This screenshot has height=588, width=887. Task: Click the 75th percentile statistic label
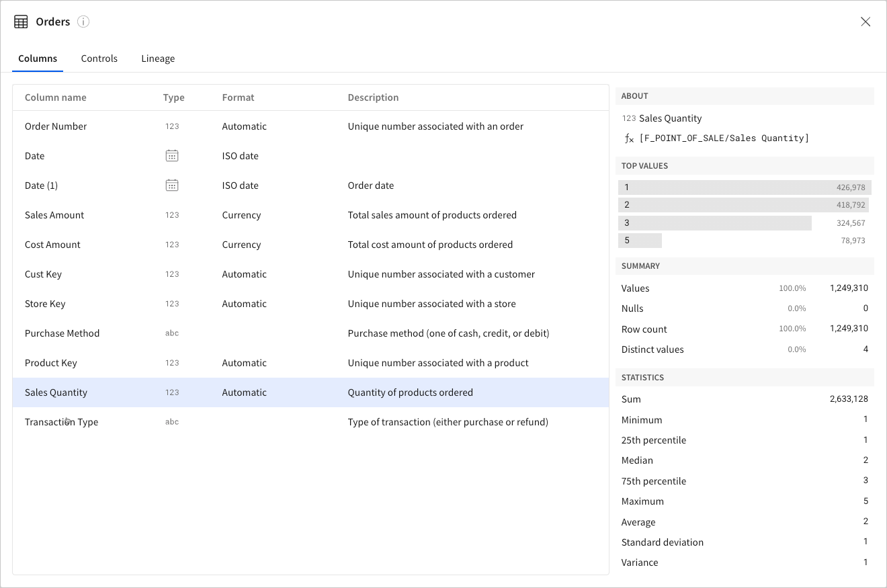click(x=654, y=481)
